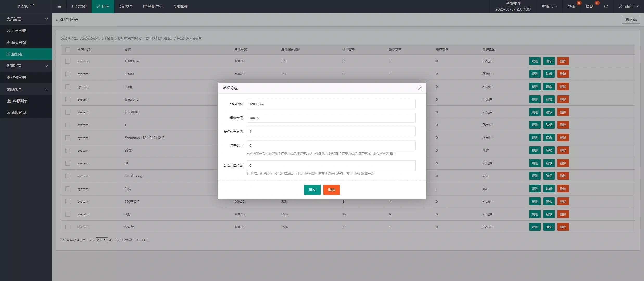644x281 pixels.
Task: Click the sidebar collapse hamburger icon
Action: pyautogui.click(x=59, y=7)
